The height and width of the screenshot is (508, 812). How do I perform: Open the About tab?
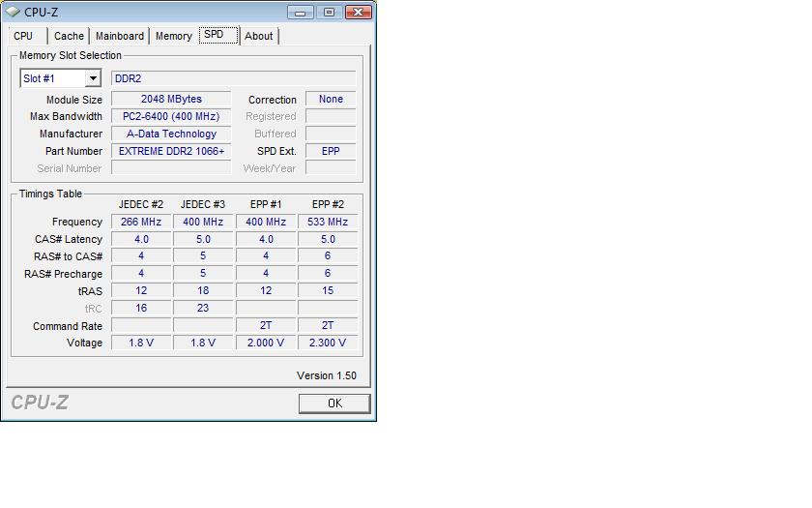258,37
